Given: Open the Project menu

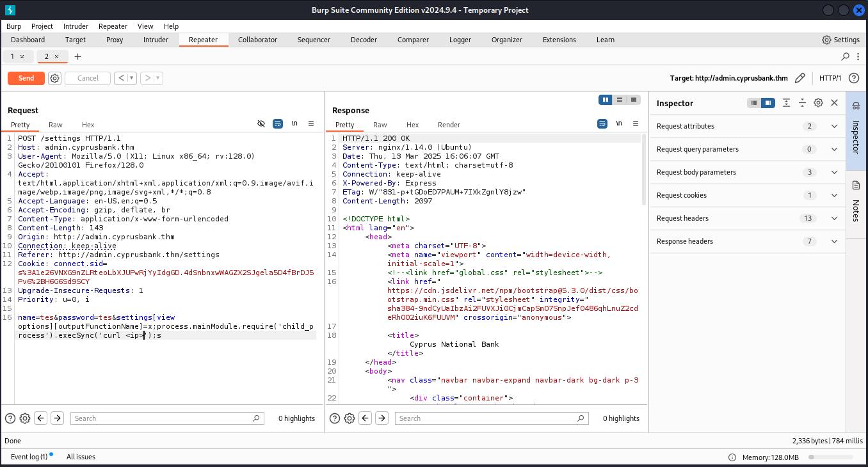Looking at the screenshot, I should [x=42, y=26].
